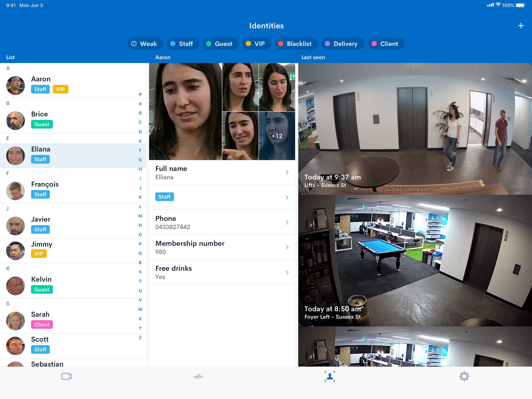This screenshot has width=532, height=399.
Task: Select Kelvin in the identities list
Action: click(x=73, y=286)
